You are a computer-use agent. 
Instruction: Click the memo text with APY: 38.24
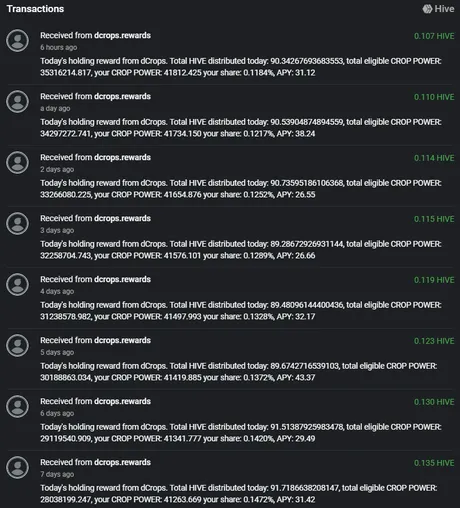tap(241, 128)
